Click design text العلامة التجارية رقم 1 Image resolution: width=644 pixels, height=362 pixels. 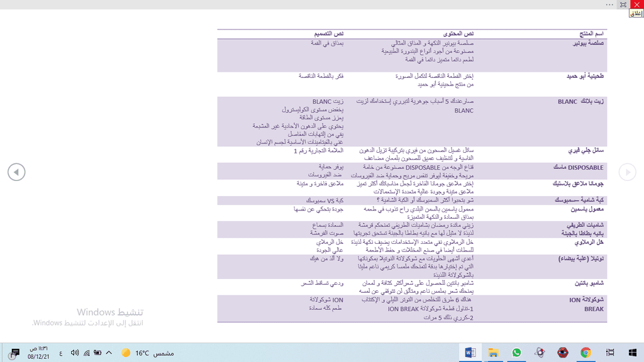(318, 151)
